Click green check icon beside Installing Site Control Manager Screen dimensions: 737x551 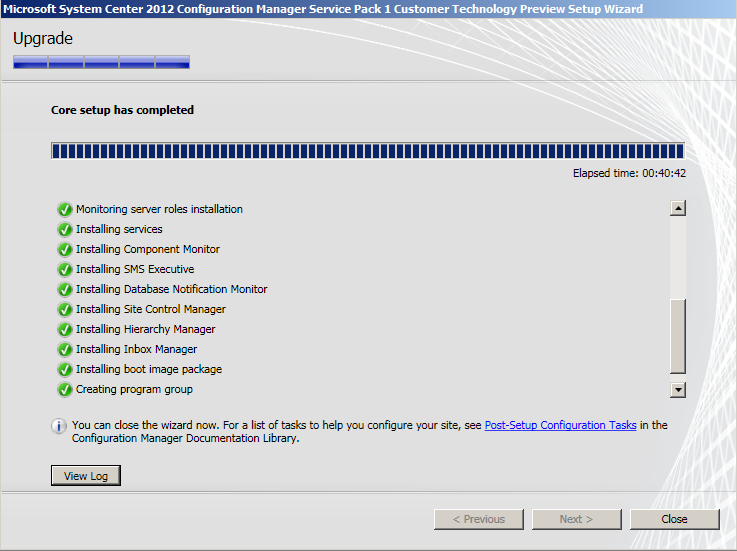tap(64, 309)
